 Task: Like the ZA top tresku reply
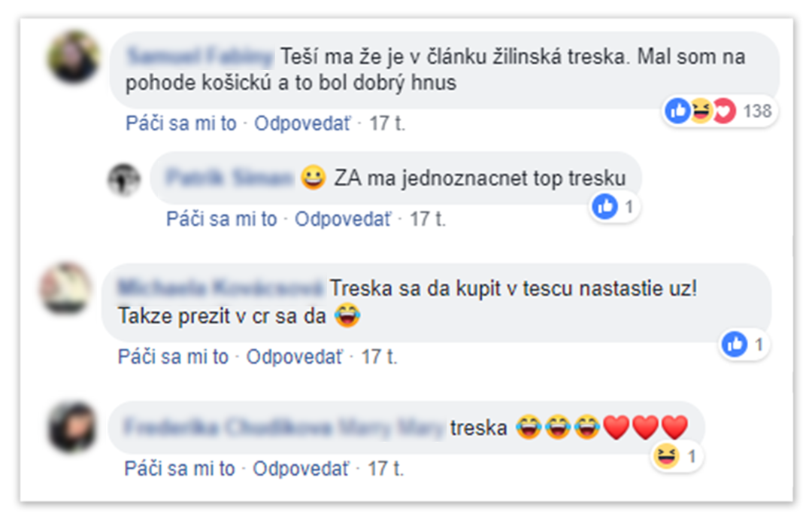[x=221, y=219]
